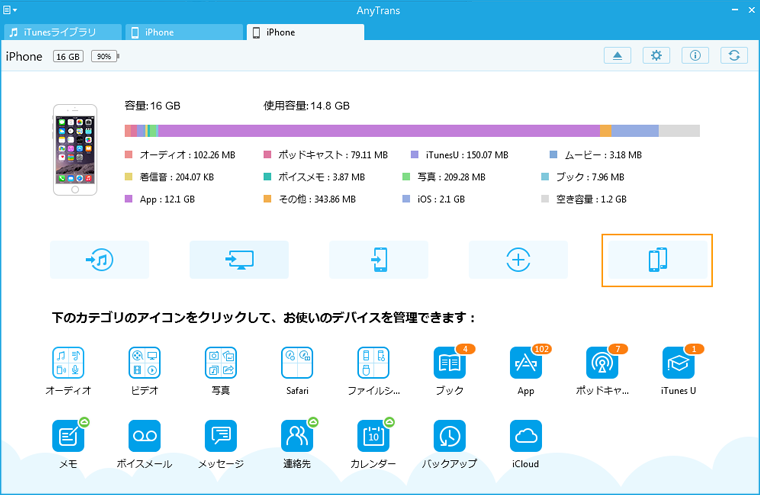
Task: Click the blue iOS segment of storage bar
Action: [635, 131]
